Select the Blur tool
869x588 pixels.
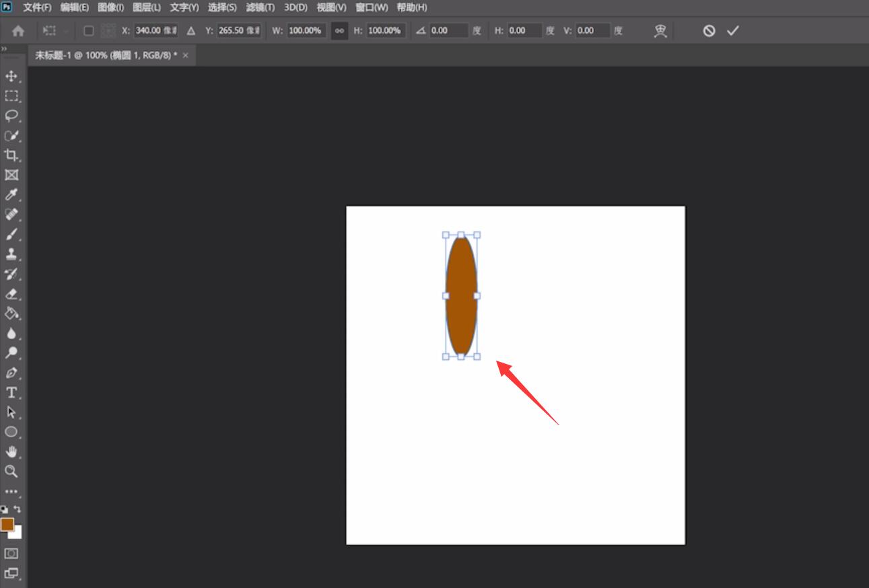(x=11, y=333)
